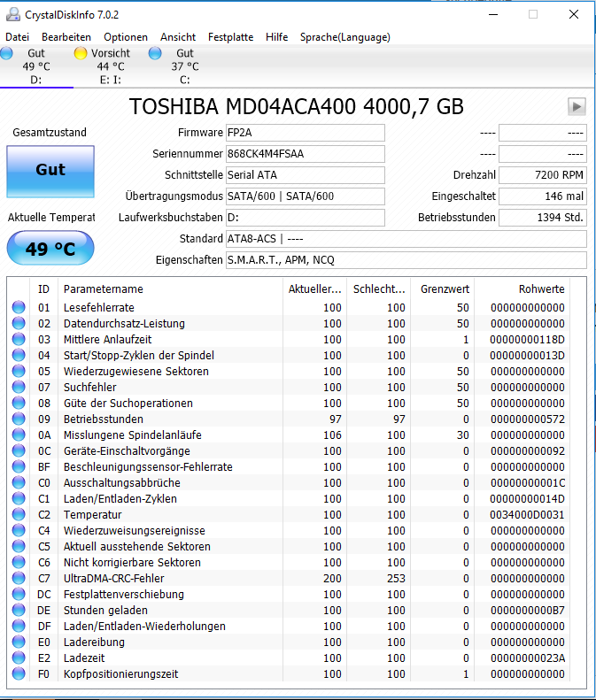This screenshot has height=700, width=596.
Task: Click current value 200 for UltraDMA-CRC-Fehler
Action: pyautogui.click(x=332, y=579)
